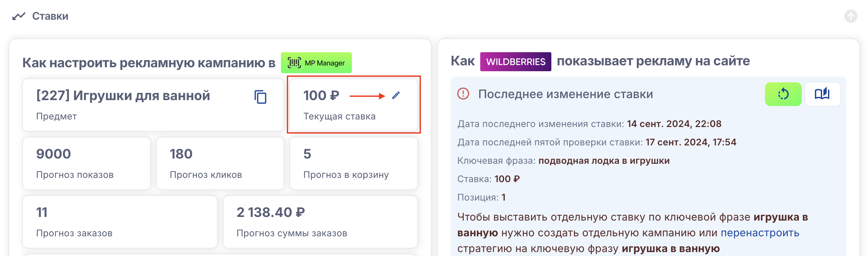Click the scroll-to-top arrow icon
Viewport: 868px width, 256px height.
pos(851,16)
